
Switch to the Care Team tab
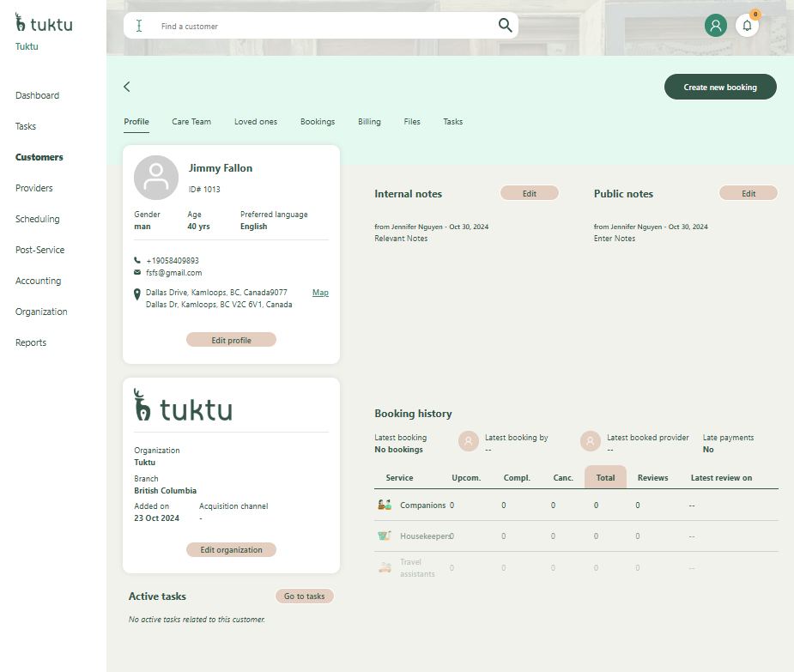[191, 122]
